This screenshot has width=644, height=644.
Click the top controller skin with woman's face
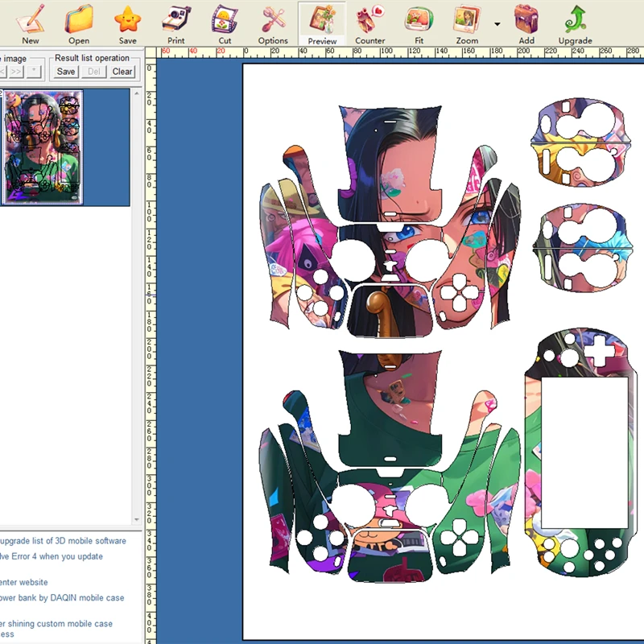coord(390,222)
